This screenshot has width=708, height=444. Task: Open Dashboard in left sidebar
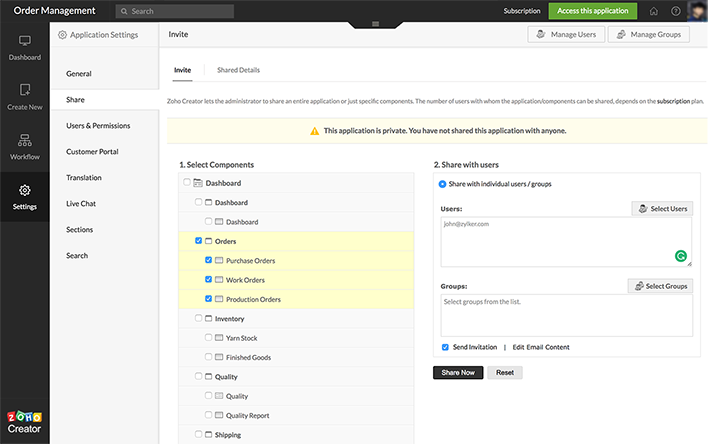point(24,47)
